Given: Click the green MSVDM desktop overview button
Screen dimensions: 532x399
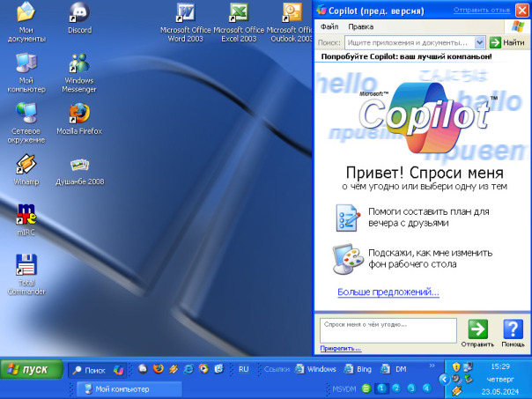Looking at the screenshot, I should pos(366,388).
